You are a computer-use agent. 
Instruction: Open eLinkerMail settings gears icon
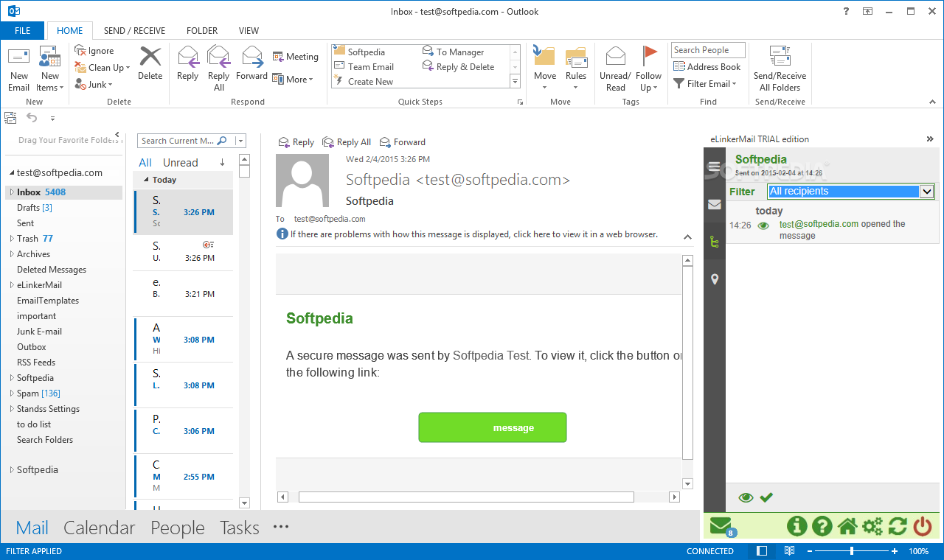click(872, 526)
